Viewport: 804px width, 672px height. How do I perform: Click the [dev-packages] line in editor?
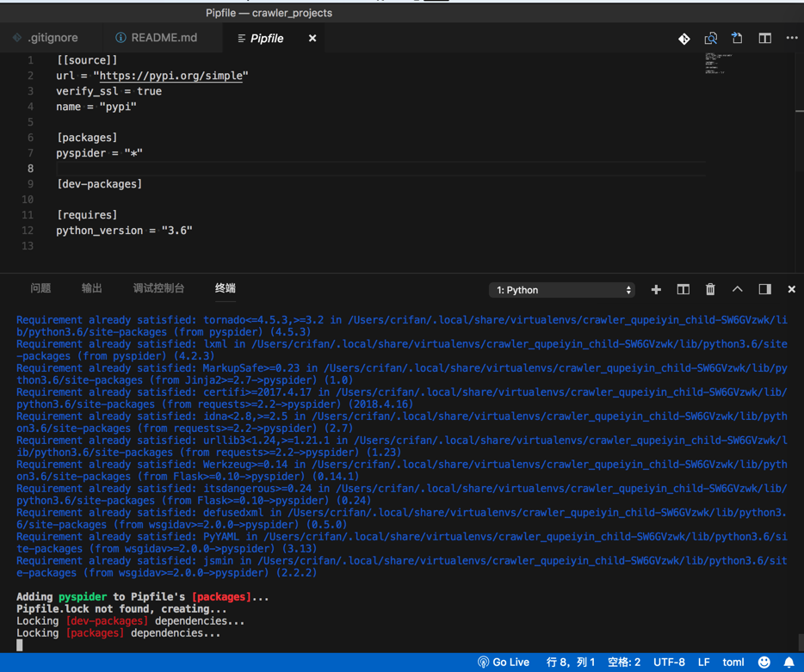click(100, 184)
